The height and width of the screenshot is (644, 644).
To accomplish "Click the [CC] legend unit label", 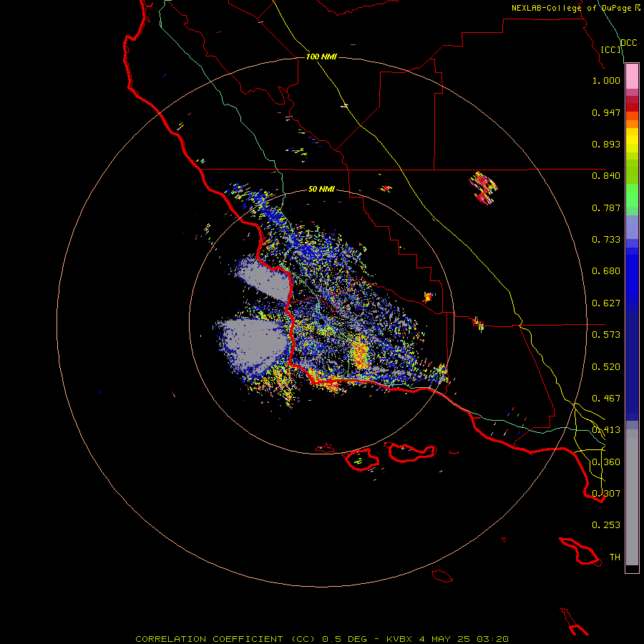I will pyautogui.click(x=611, y=49).
